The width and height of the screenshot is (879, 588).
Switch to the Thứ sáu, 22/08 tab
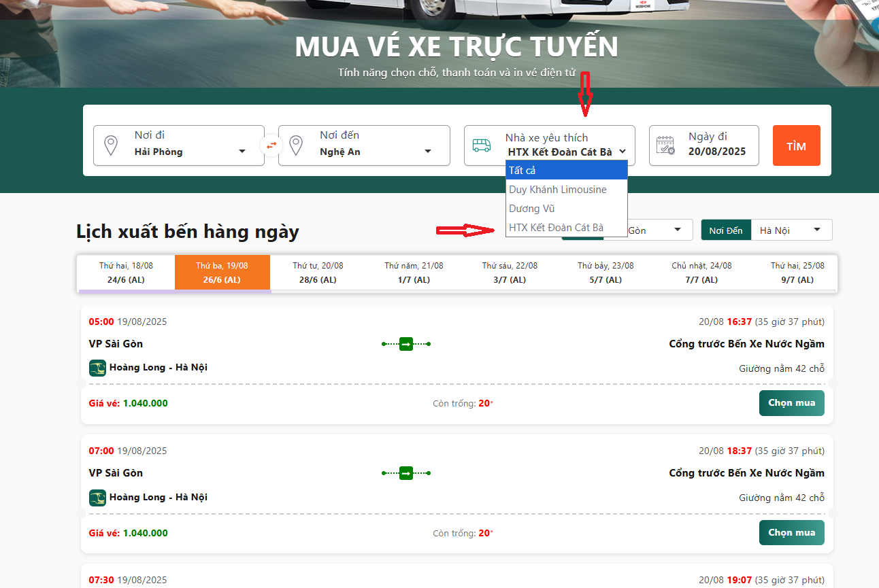[x=510, y=273]
